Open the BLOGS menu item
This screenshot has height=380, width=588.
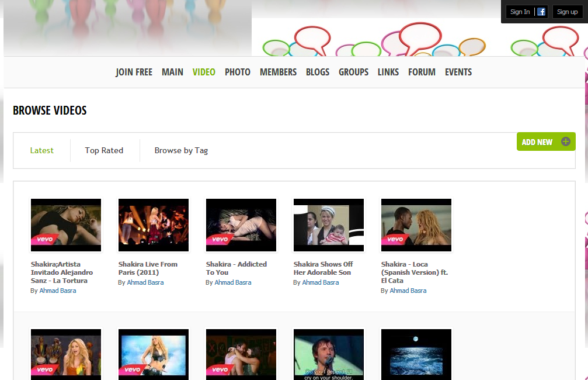318,72
